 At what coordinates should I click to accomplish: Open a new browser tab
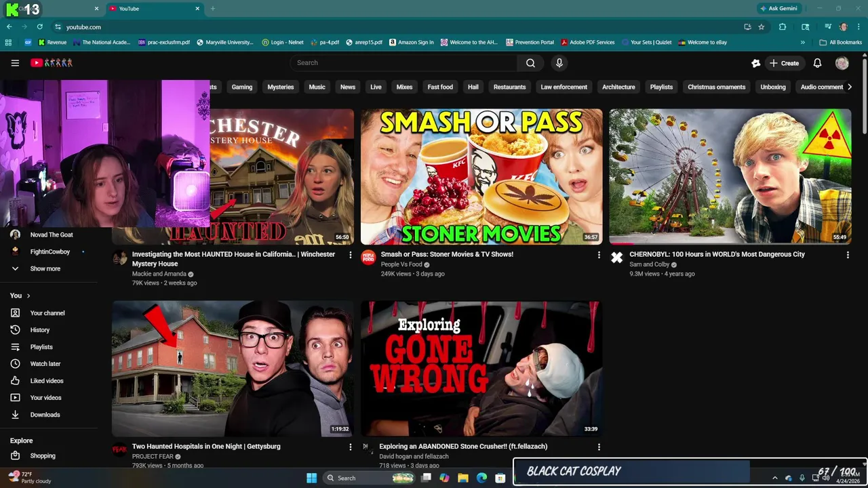point(212,9)
